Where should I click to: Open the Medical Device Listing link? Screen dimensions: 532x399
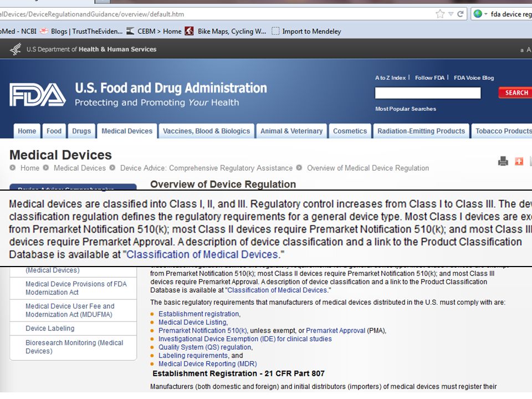click(192, 323)
